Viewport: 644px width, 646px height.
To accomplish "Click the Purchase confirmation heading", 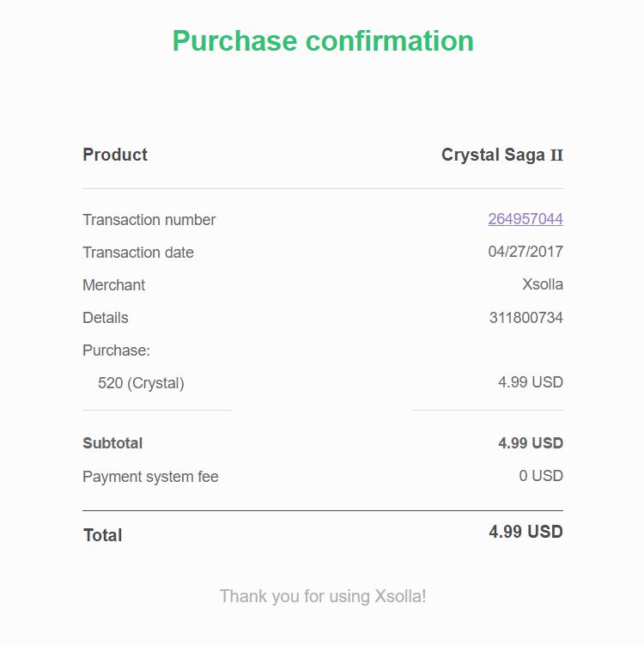I will pyautogui.click(x=323, y=40).
